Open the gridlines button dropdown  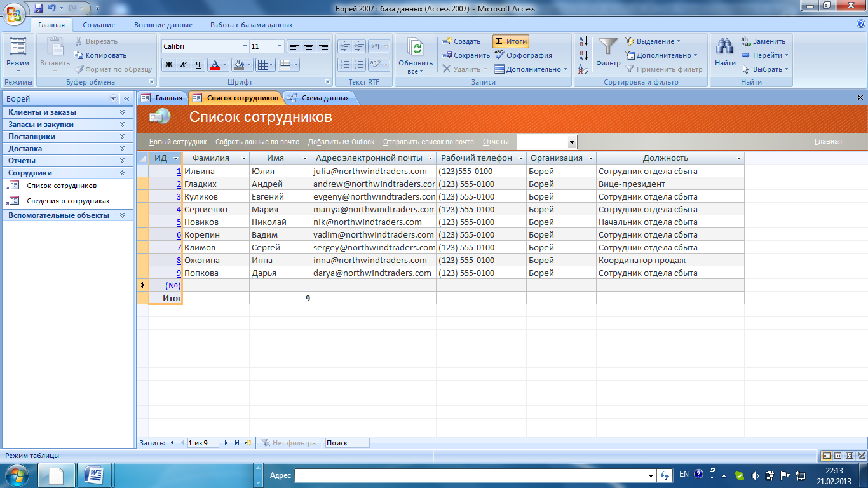pyautogui.click(x=271, y=64)
